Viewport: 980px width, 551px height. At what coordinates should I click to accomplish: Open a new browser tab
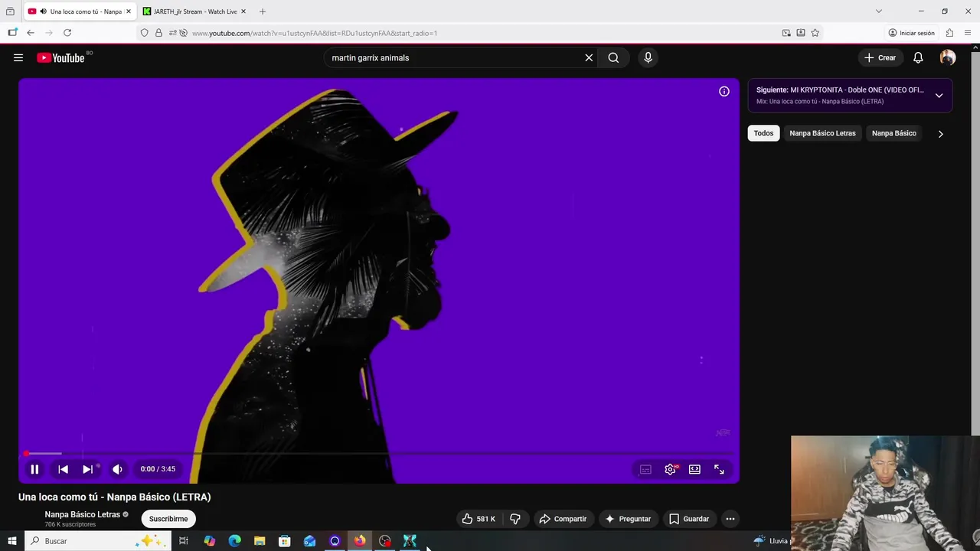[x=263, y=11]
